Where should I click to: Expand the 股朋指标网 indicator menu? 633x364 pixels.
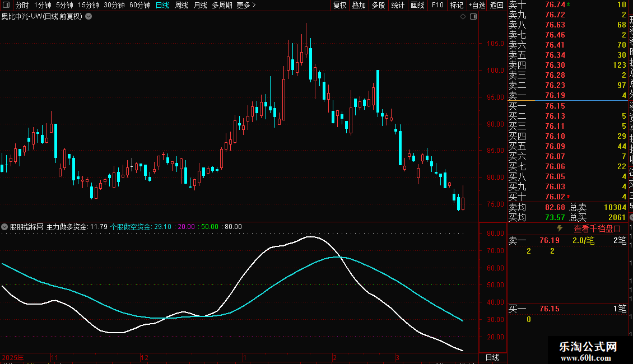pos(5,227)
